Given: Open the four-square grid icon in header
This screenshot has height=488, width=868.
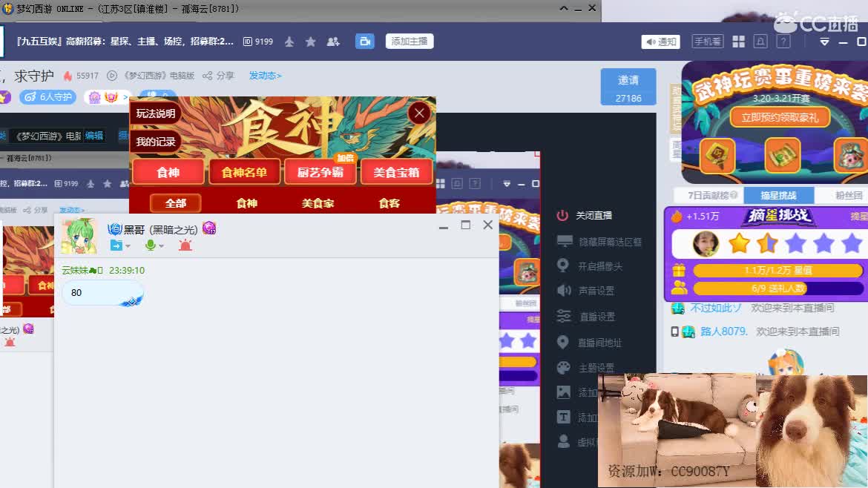Looking at the screenshot, I should coord(738,42).
